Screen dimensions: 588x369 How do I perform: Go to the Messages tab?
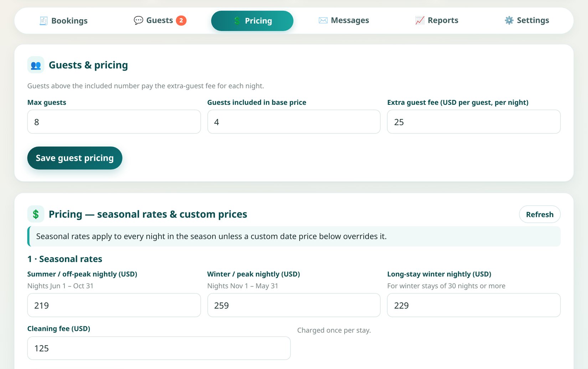coord(344,21)
